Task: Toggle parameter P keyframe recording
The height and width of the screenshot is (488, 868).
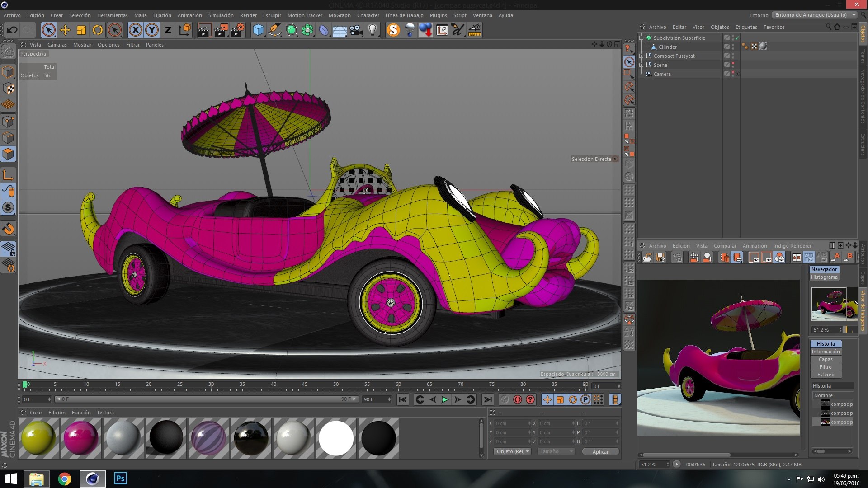Action: [585, 399]
